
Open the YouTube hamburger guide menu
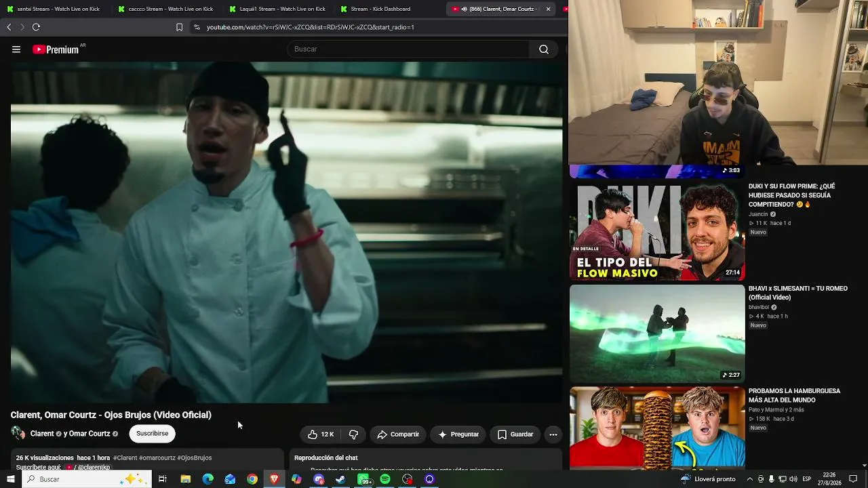pos(16,49)
